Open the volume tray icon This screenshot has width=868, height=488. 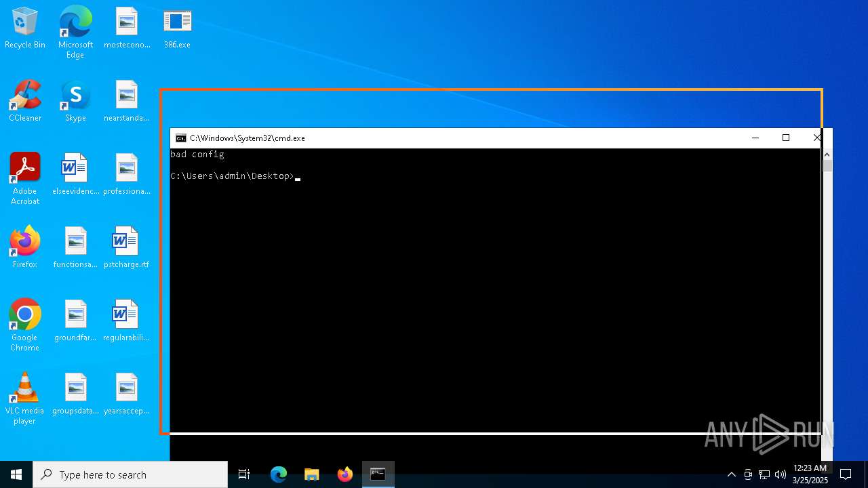(x=781, y=474)
